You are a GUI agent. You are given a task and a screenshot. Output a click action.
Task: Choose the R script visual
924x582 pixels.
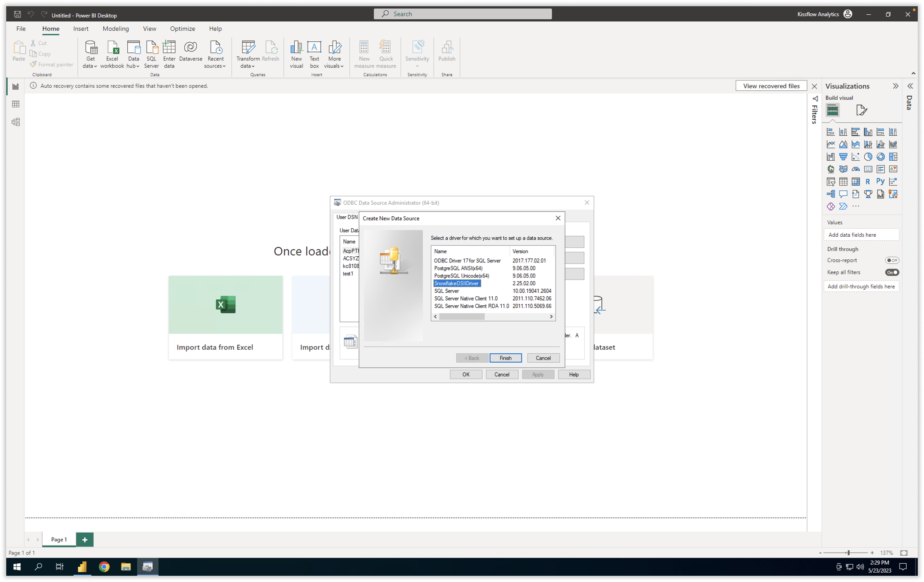pos(868,182)
